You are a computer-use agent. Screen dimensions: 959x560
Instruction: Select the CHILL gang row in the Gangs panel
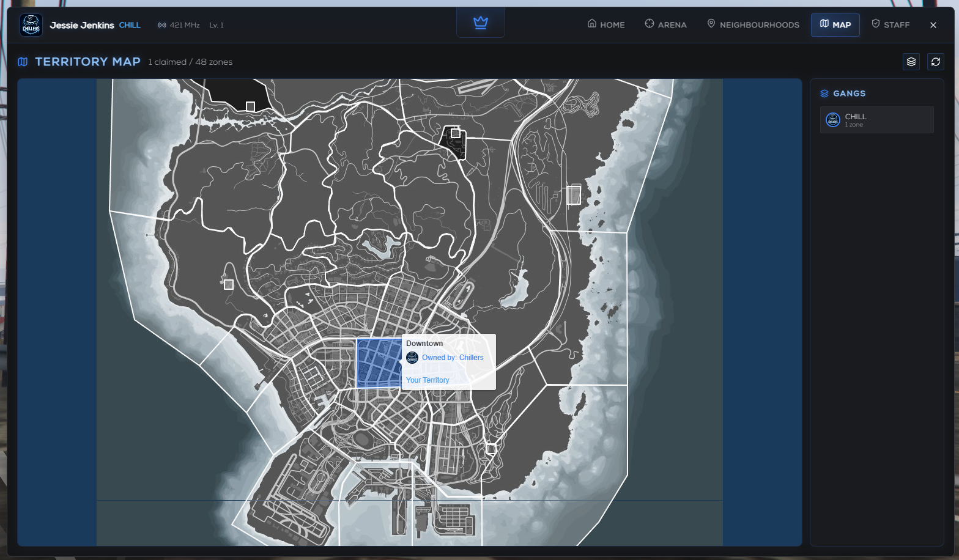877,120
